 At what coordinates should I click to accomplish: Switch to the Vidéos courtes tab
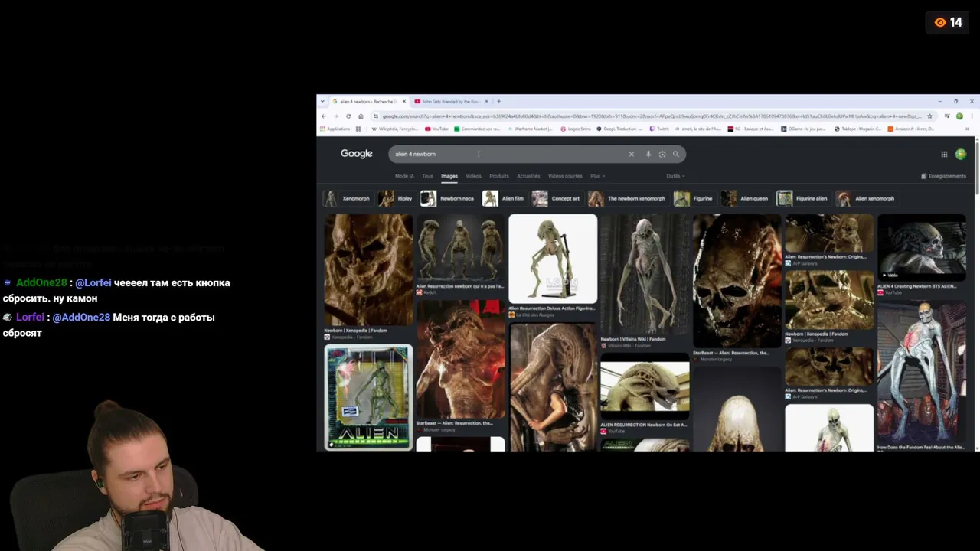click(x=565, y=176)
